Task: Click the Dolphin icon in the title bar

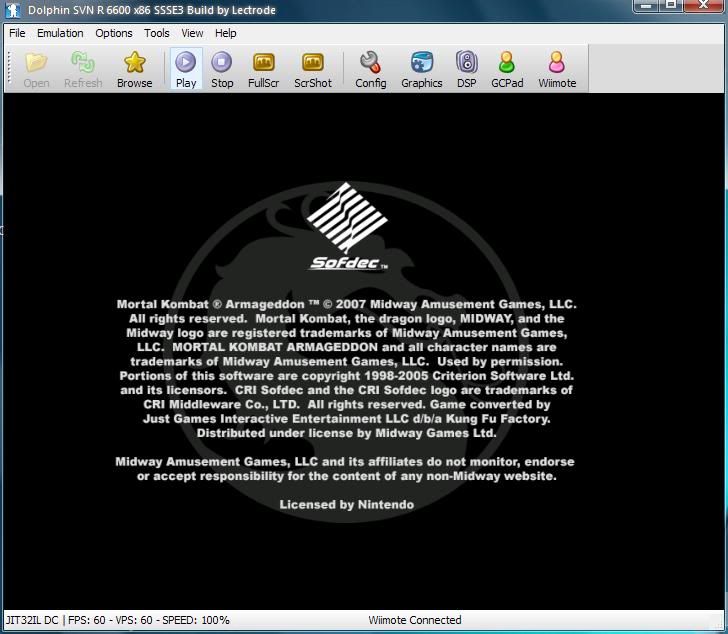Action: [13, 10]
